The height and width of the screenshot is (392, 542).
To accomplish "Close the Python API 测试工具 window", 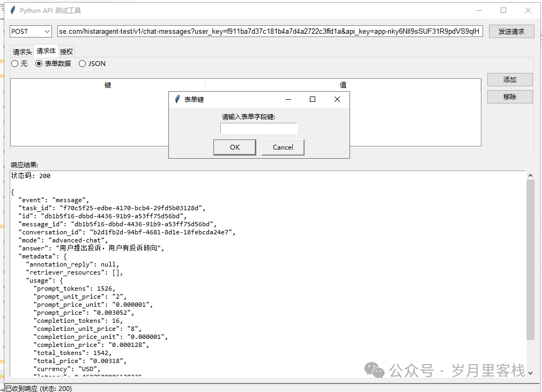I will point(528,10).
